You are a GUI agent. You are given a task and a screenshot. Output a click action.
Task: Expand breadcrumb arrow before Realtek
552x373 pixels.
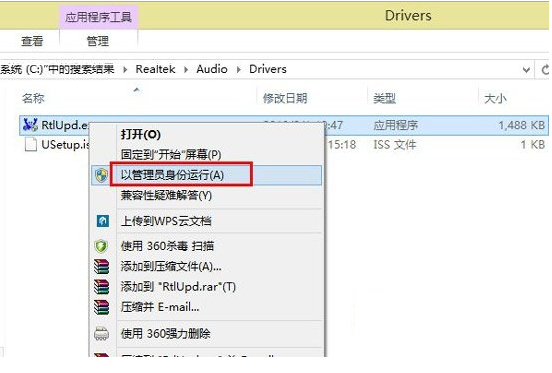click(125, 70)
